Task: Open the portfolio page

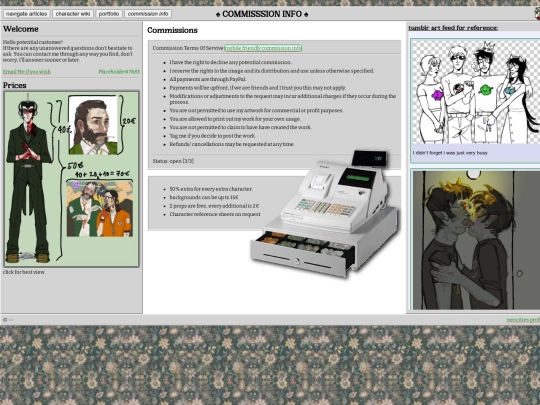Action: pos(108,14)
